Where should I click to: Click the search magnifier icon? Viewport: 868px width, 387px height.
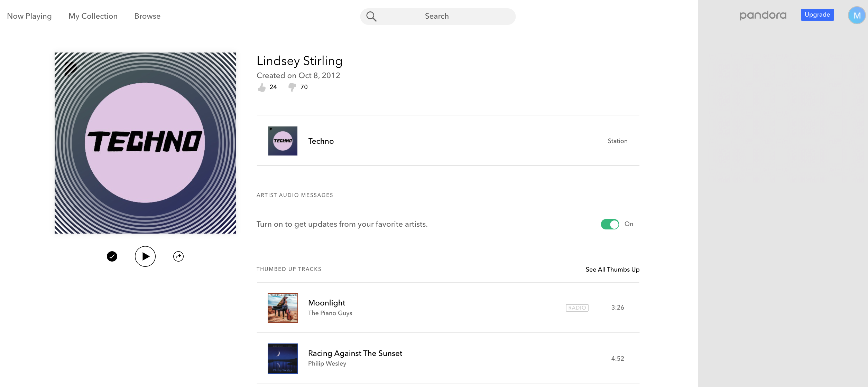click(372, 16)
